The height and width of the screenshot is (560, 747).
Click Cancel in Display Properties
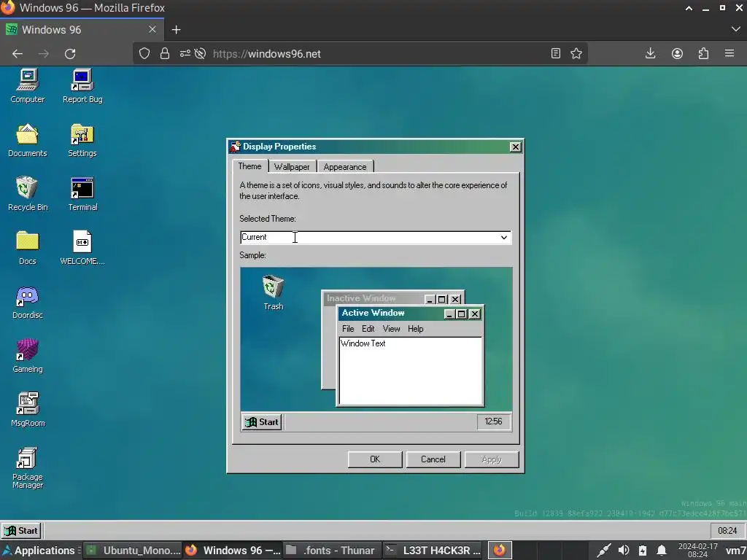433,459
